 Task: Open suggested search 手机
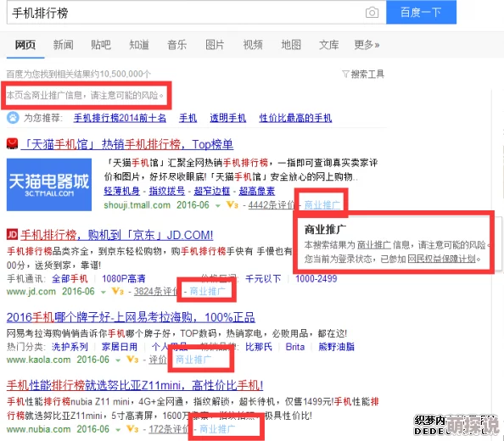click(188, 118)
